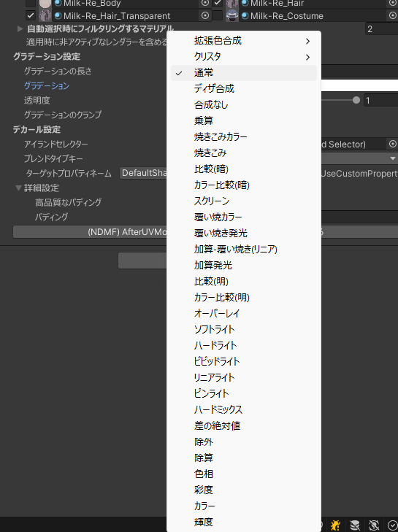Click the ターゲットプロパティネーム DefaultSha field
This screenshot has height=532, width=398.
point(143,173)
